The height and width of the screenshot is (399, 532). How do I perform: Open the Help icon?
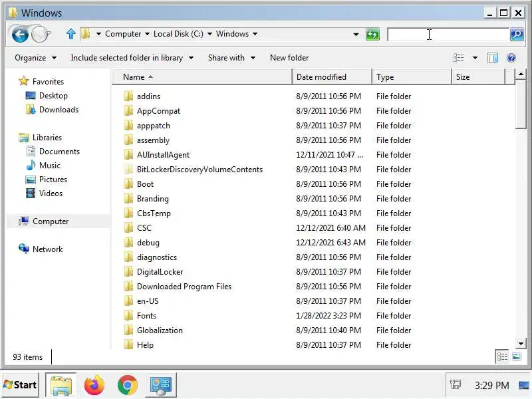[511, 58]
